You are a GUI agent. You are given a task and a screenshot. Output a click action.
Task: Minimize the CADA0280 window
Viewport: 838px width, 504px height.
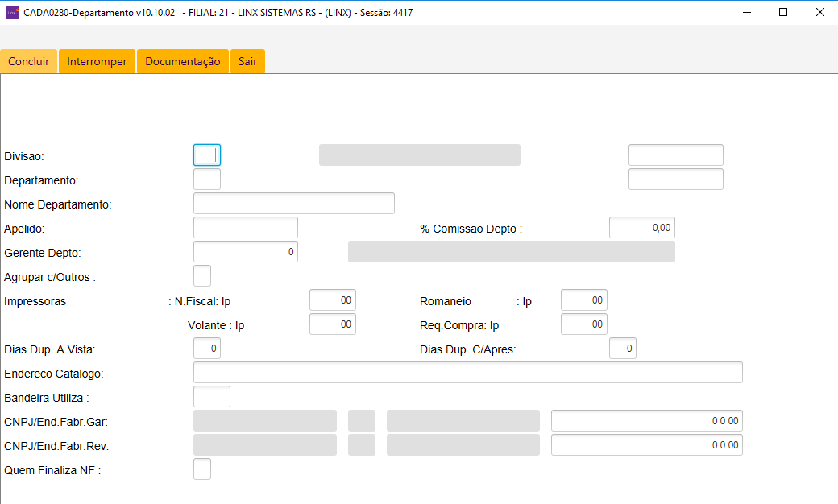click(x=747, y=12)
